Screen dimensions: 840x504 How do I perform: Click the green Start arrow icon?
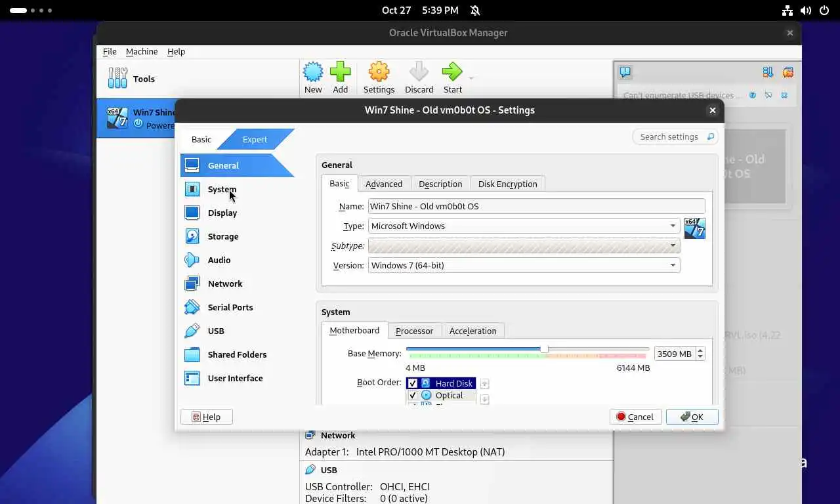pos(452,72)
